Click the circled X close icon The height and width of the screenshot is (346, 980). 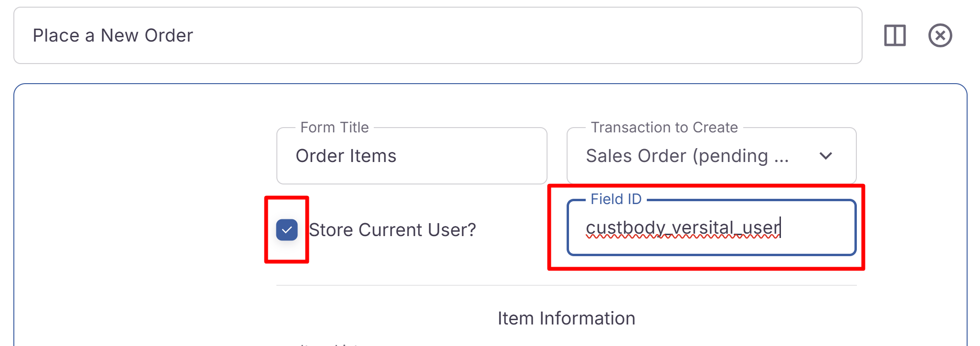(x=940, y=35)
